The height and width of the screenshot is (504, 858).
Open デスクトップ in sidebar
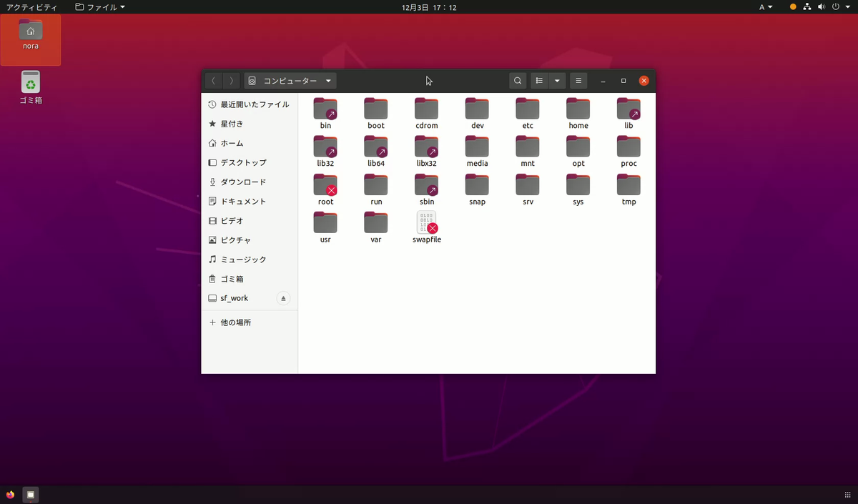(x=250, y=162)
